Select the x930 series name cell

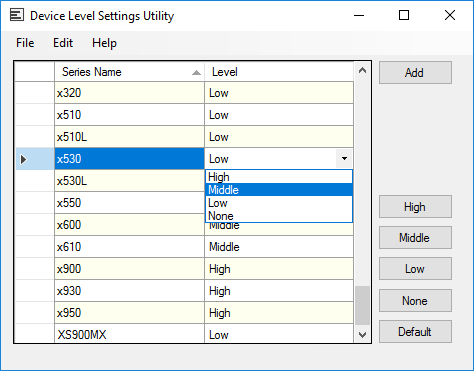(x=129, y=291)
